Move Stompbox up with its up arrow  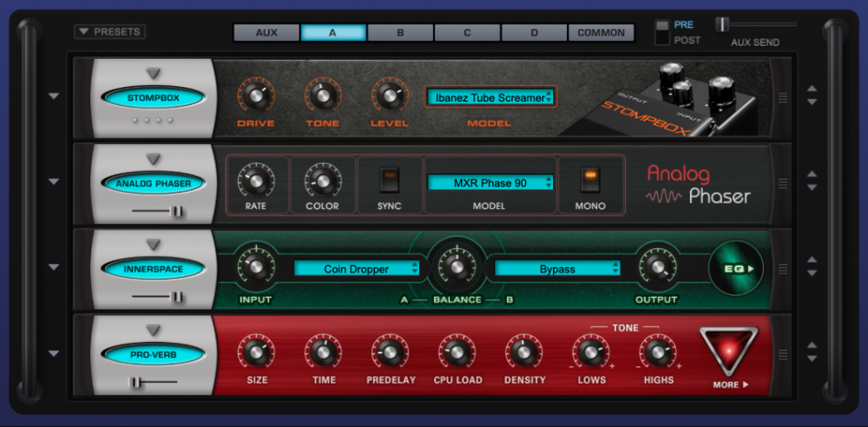click(812, 88)
